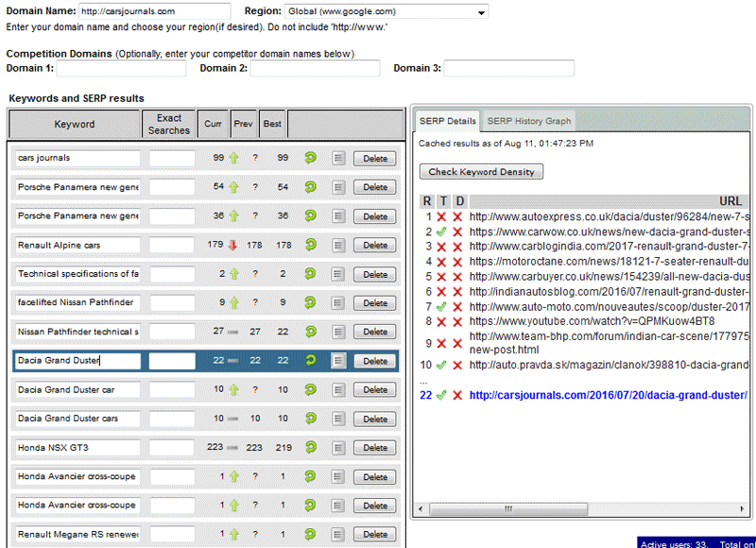Delete the 'Honda NSX GT3' keyword
The image size is (756, 548).
pyautogui.click(x=375, y=448)
